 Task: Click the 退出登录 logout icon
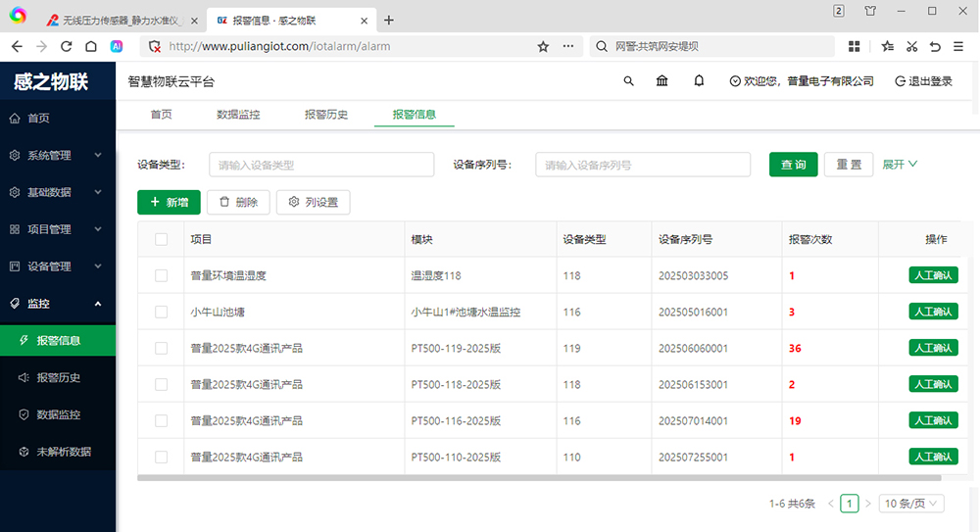click(x=900, y=81)
